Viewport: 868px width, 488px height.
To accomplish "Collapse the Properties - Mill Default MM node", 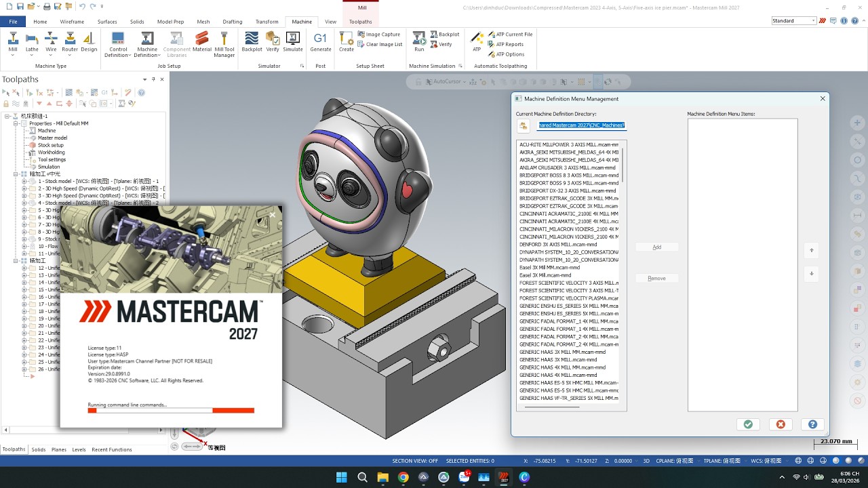I will pyautogui.click(x=15, y=123).
